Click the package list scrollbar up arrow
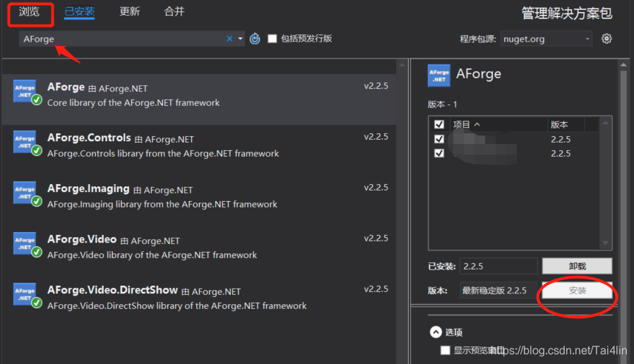 [x=402, y=65]
